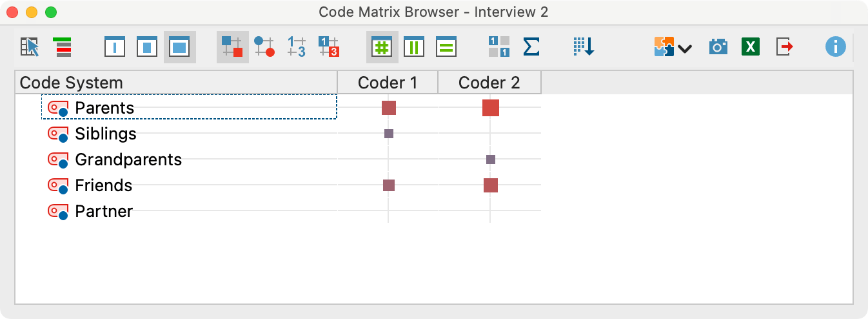Click the sort columns descending icon

point(584,47)
